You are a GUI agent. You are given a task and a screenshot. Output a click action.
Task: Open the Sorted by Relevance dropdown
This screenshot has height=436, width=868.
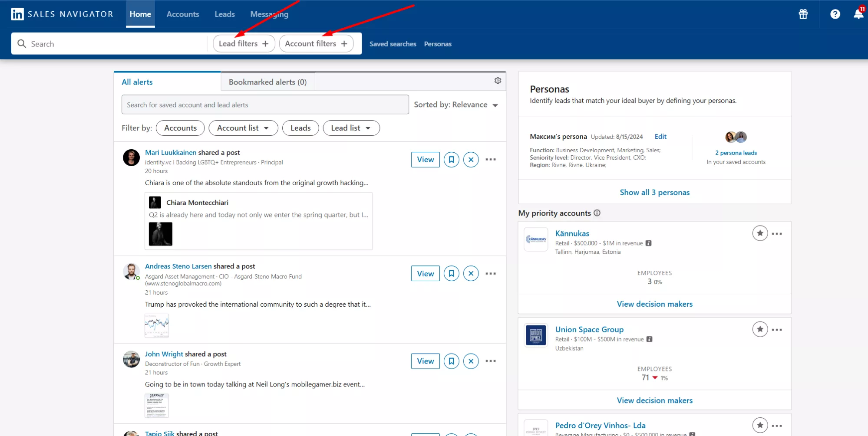click(x=456, y=105)
